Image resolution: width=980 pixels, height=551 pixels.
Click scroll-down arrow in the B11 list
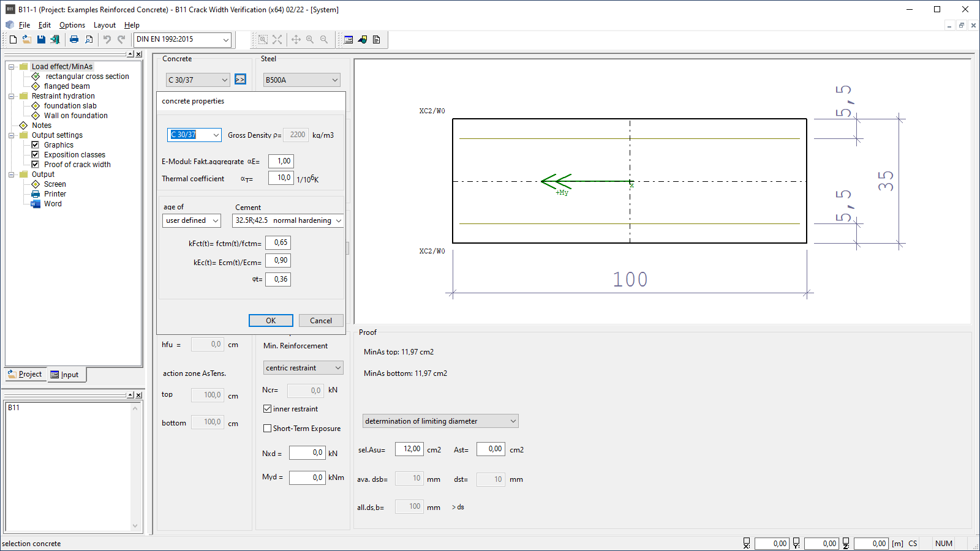tap(135, 526)
